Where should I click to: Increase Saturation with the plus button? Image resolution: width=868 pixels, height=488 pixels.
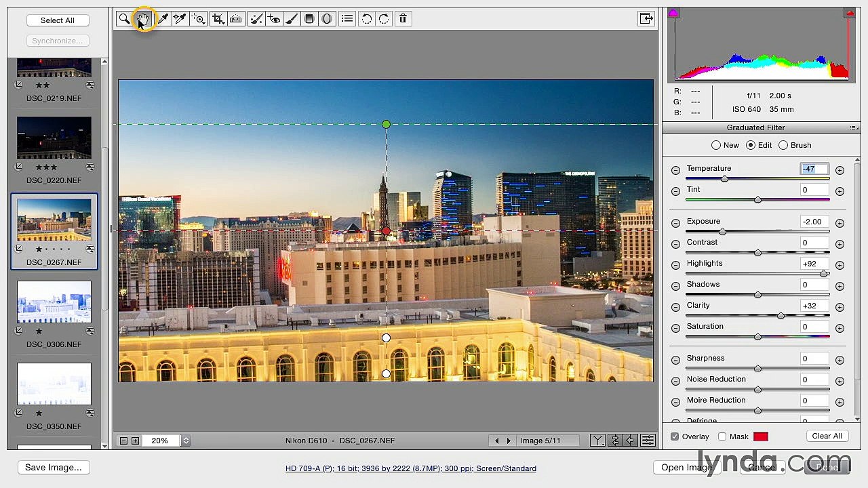(x=840, y=329)
